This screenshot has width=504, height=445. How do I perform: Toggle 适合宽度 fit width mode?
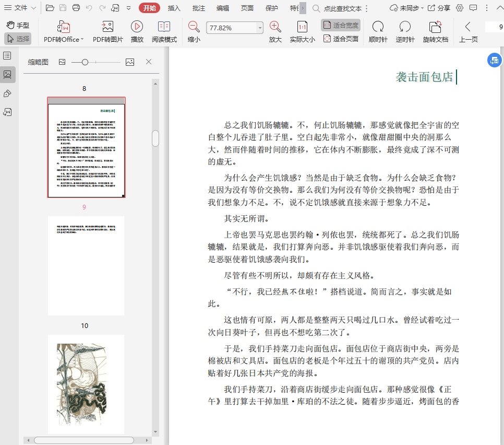tap(340, 25)
